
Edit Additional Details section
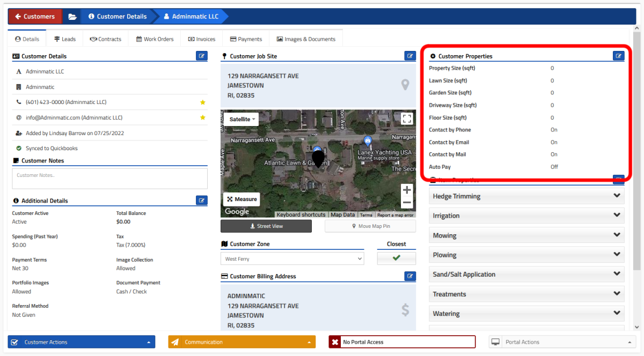201,200
